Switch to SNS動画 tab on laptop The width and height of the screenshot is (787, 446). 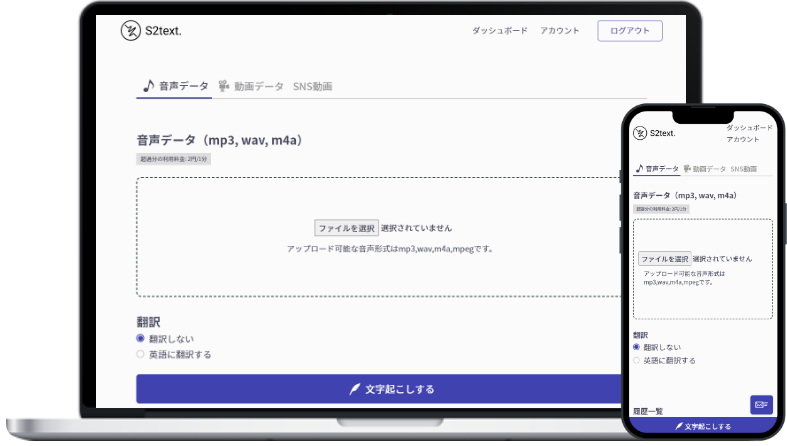(313, 86)
